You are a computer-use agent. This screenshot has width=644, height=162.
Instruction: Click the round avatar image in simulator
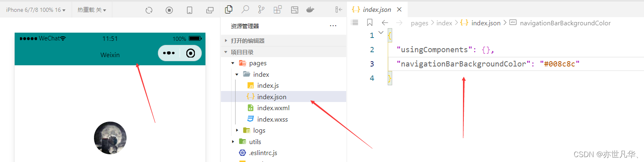tap(110, 138)
